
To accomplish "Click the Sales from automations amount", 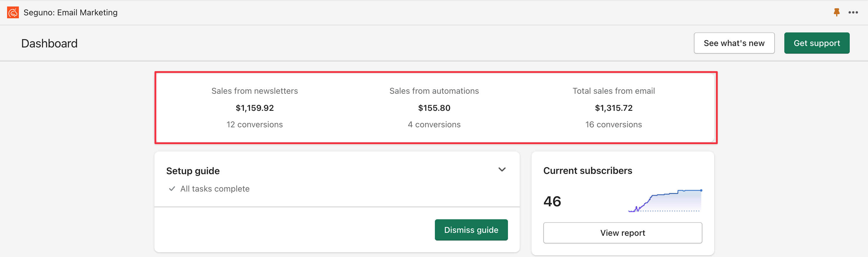I will [x=434, y=108].
